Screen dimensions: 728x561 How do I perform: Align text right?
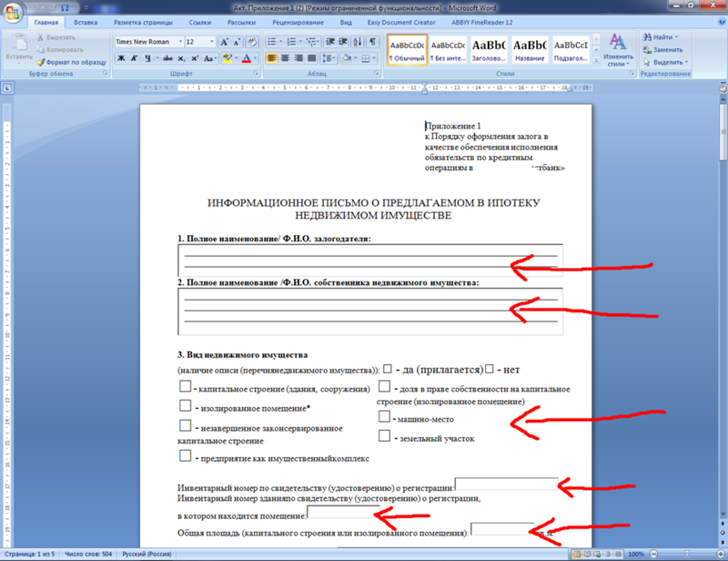pos(298,58)
